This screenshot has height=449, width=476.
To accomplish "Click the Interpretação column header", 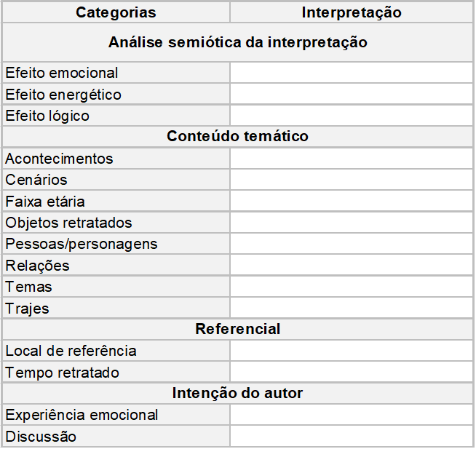I will (351, 12).
